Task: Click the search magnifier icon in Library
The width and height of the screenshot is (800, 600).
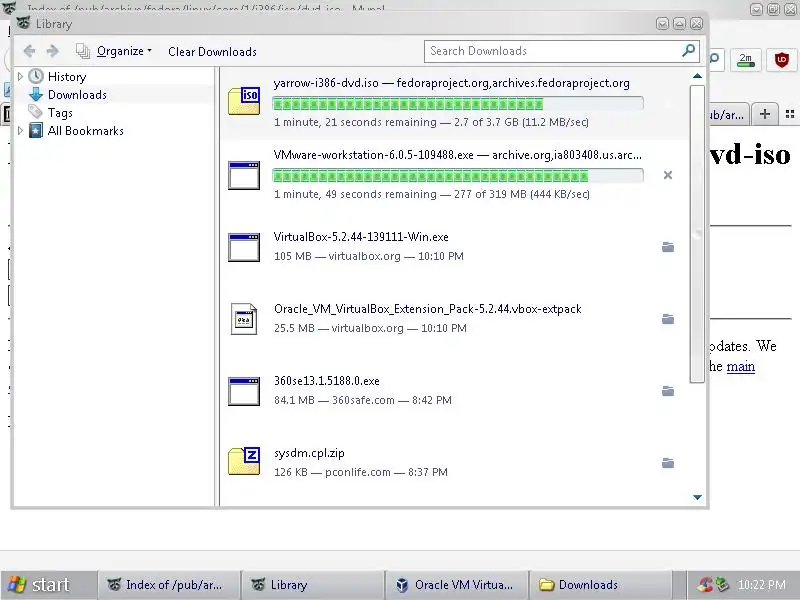Action: (x=689, y=50)
